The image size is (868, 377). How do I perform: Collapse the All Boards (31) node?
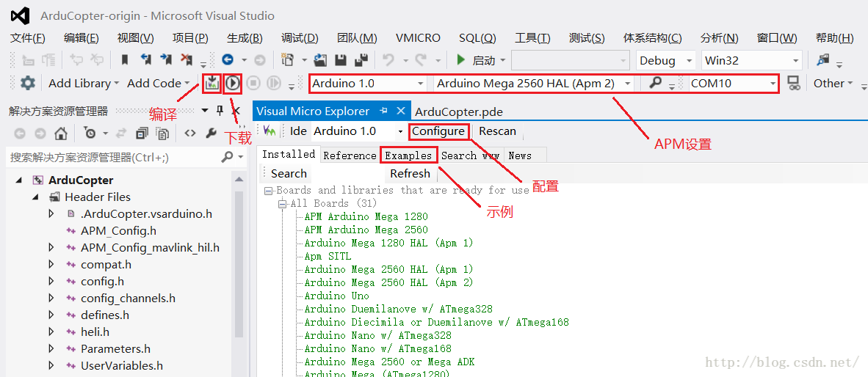pyautogui.click(x=282, y=203)
